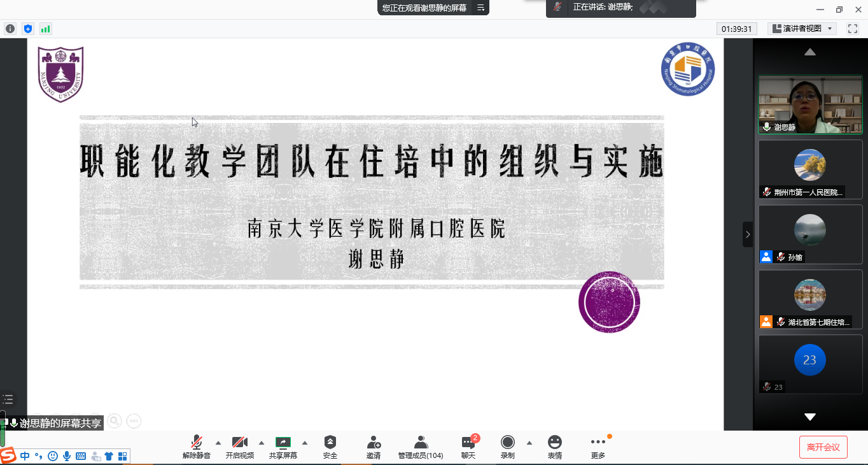
Task: Select participant tile named 23
Action: point(810,365)
